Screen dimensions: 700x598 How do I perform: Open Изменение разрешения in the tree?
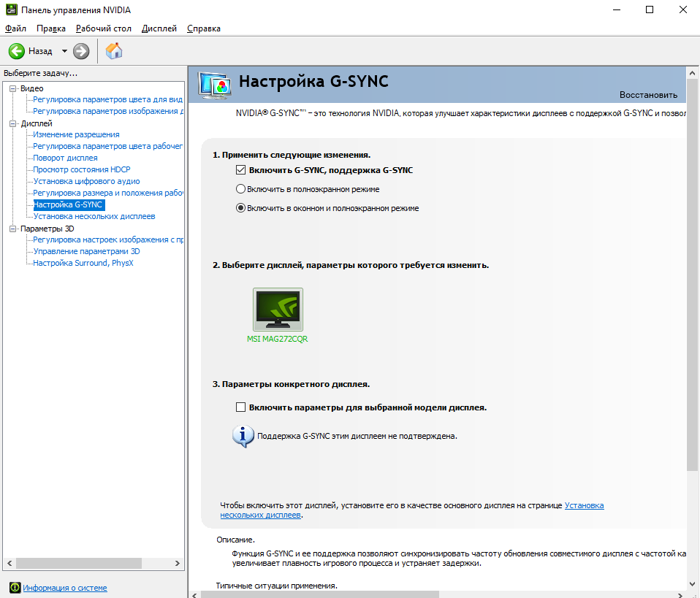pos(76,134)
